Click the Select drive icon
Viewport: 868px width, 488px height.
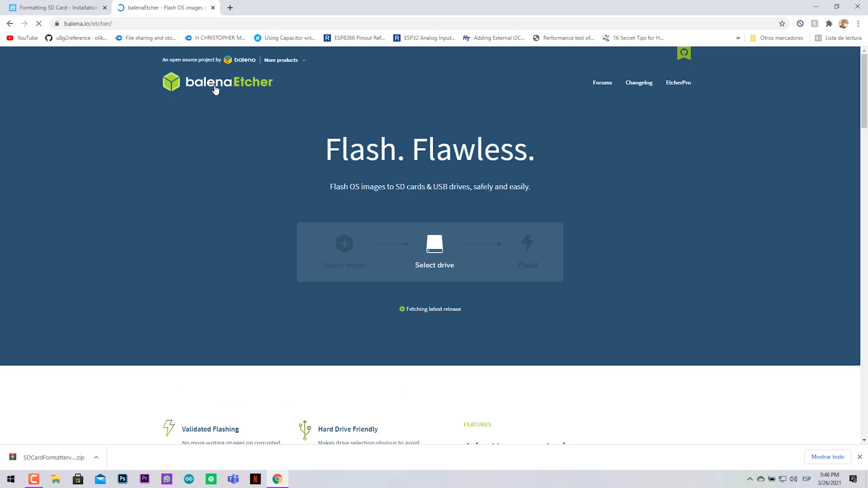pos(434,244)
